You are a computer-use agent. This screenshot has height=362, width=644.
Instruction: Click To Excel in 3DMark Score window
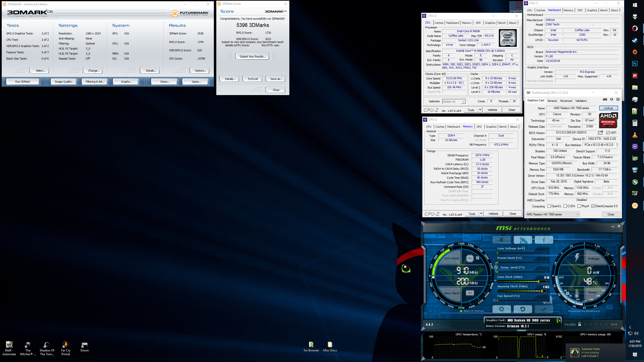[x=253, y=79]
